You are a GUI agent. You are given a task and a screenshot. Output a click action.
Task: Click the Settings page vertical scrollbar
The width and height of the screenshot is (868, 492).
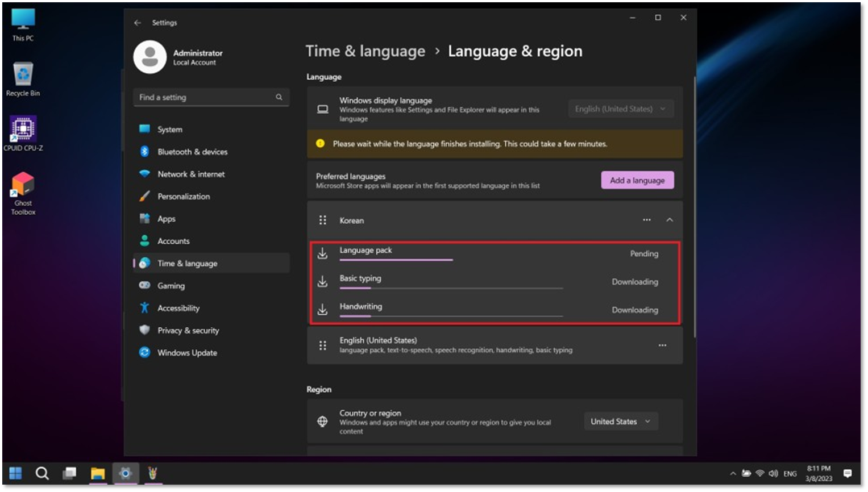coord(694,207)
